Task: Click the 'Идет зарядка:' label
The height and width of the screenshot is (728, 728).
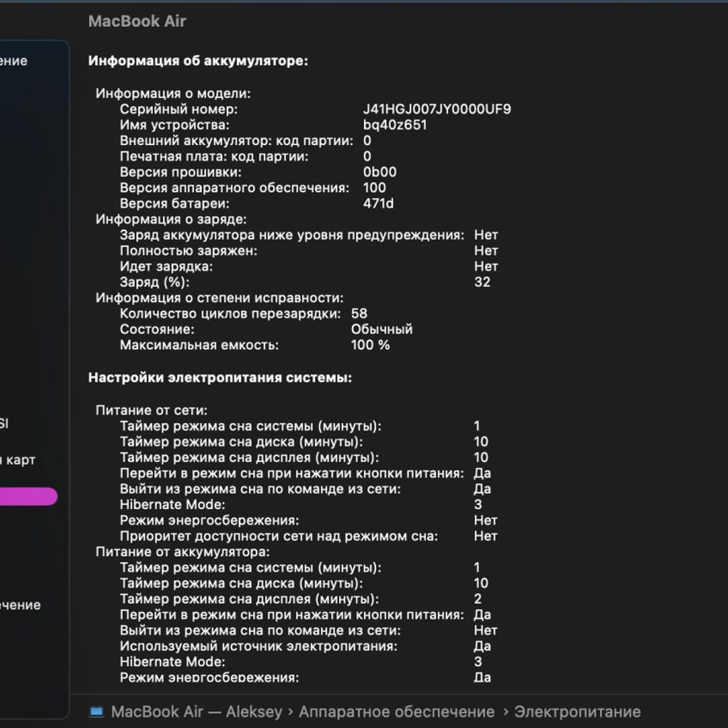Action: (166, 267)
